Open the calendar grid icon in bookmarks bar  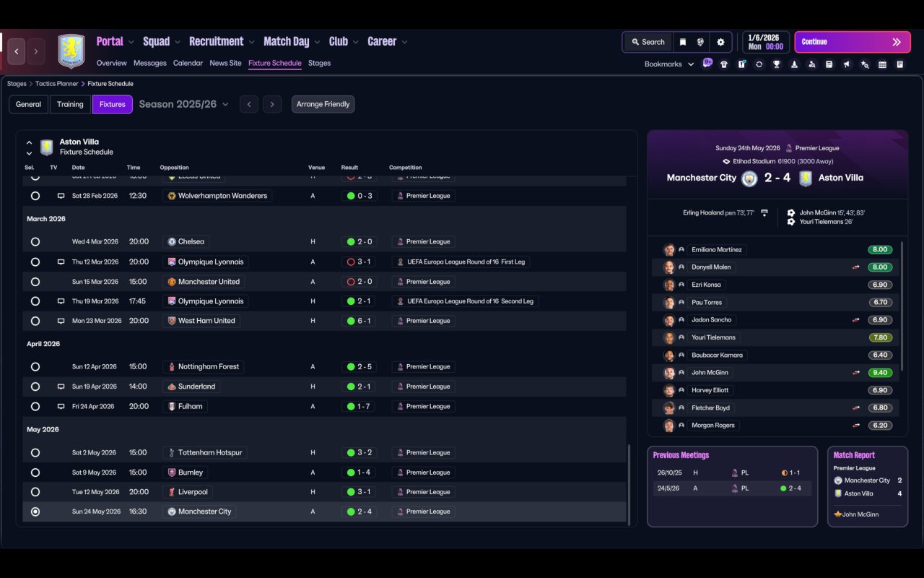(882, 64)
